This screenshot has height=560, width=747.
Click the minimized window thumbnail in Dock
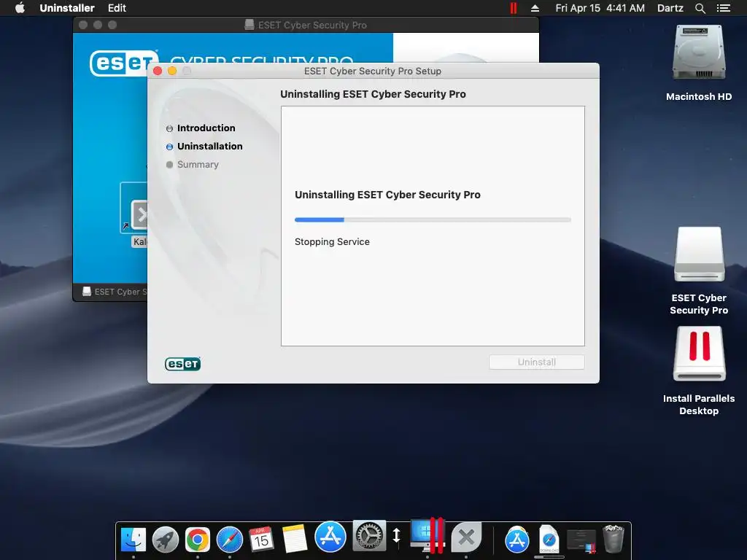tap(581, 541)
